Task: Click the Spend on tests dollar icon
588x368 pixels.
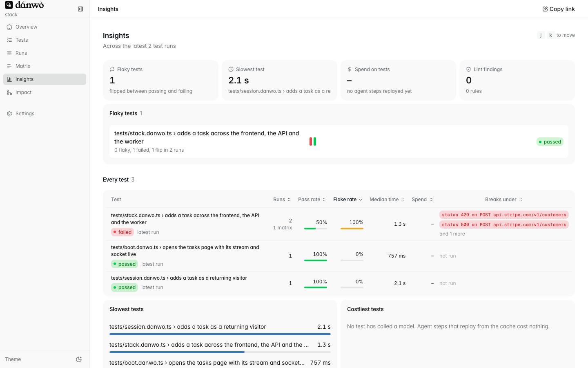Action: [x=350, y=70]
